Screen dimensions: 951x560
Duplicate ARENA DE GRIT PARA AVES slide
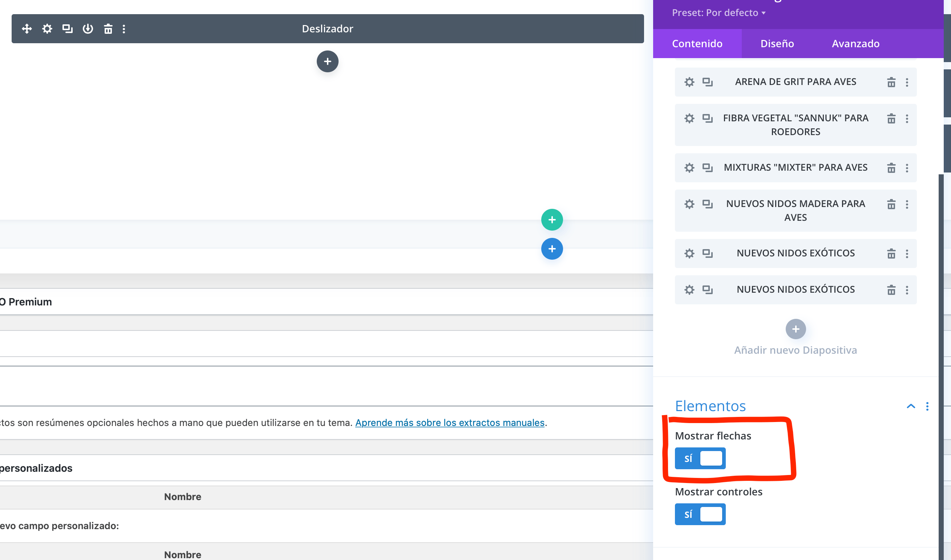(x=708, y=82)
